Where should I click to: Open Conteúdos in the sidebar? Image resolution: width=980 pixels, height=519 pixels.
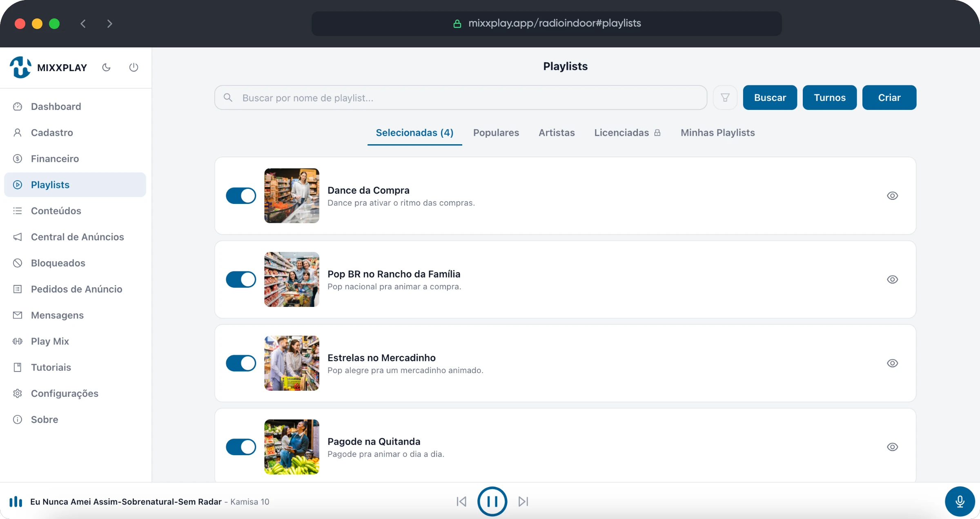pyautogui.click(x=75, y=211)
